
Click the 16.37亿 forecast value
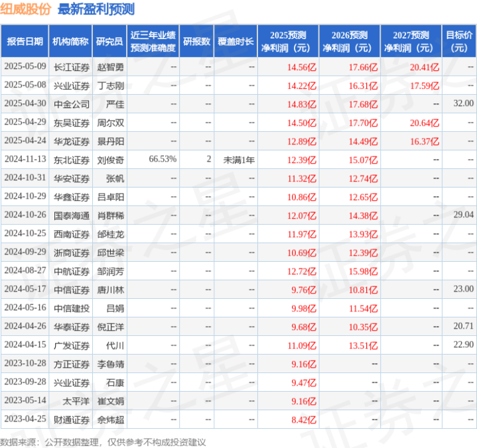pos(425,141)
